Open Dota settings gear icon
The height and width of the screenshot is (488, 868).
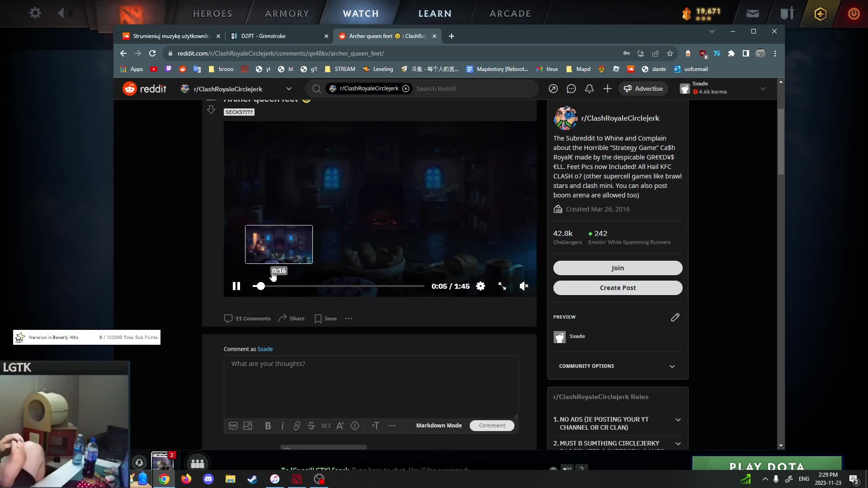coord(35,13)
